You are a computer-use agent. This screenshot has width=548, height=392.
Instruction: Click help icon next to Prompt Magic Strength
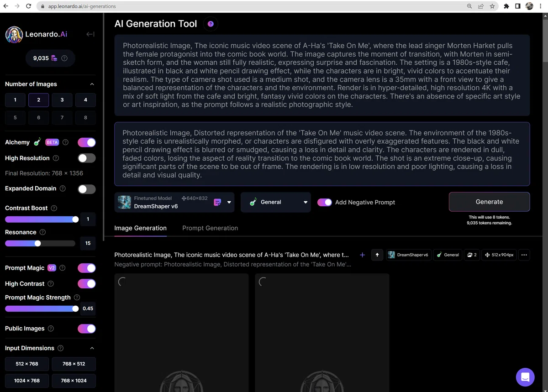(x=77, y=298)
